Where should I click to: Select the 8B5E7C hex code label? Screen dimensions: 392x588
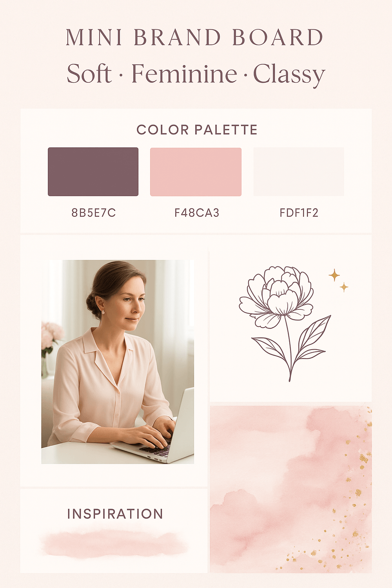tap(94, 213)
